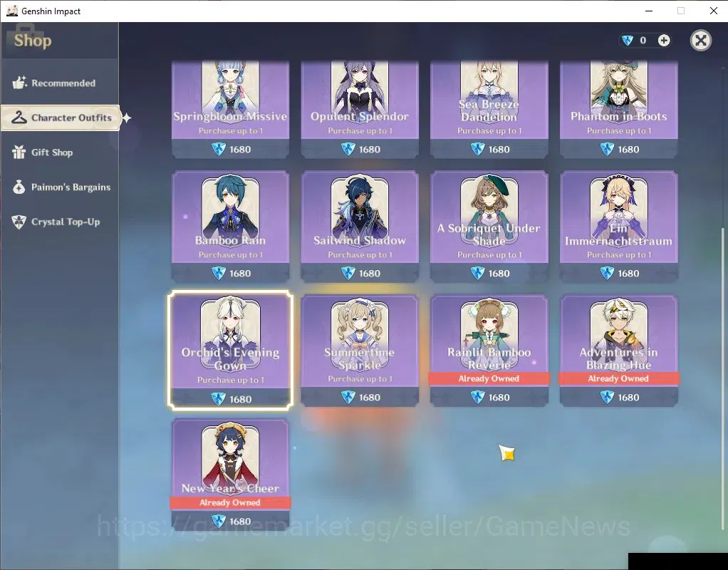
Task: Select the Character Outfits tab
Action: (61, 118)
